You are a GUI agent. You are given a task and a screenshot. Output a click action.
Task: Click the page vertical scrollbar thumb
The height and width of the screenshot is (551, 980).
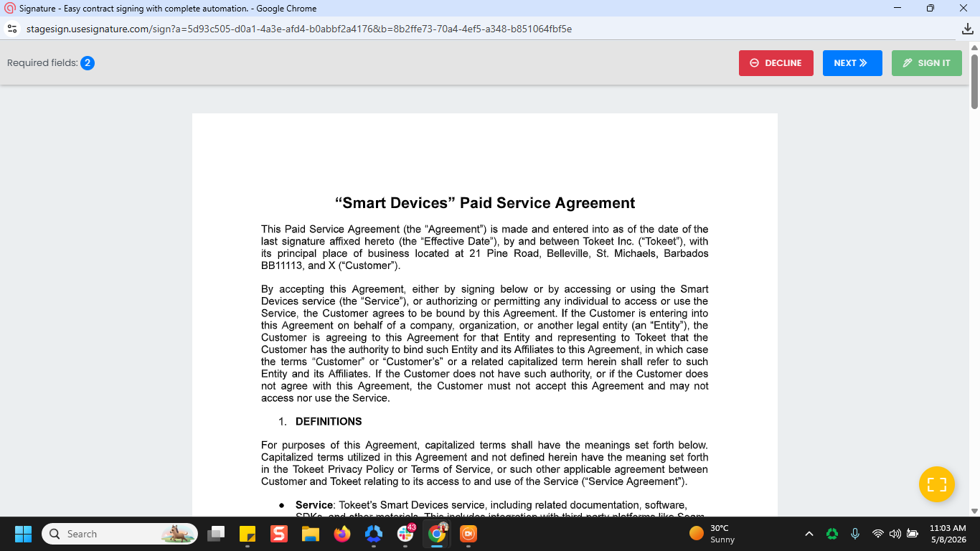pyautogui.click(x=974, y=81)
